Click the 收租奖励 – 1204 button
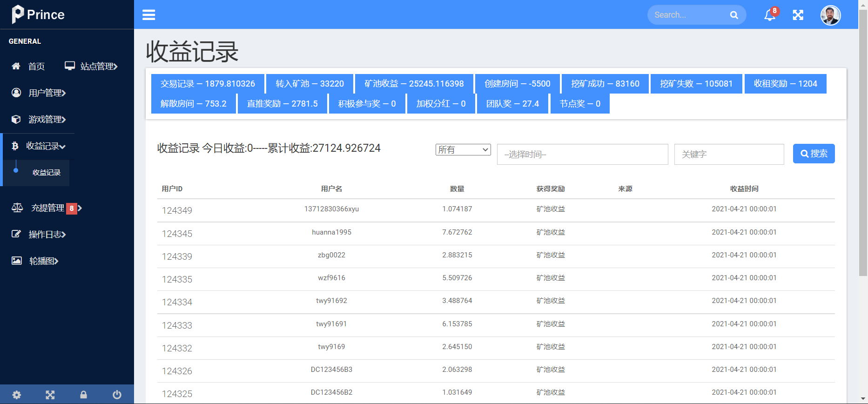 point(785,84)
